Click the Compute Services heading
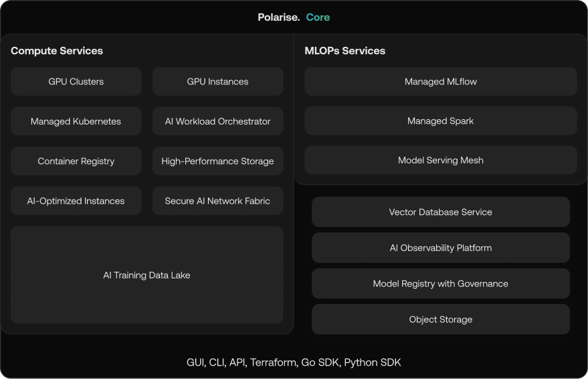This screenshot has width=588, height=379. (57, 51)
